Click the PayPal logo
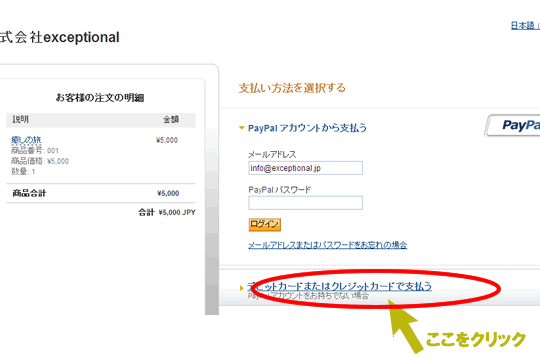 point(513,125)
